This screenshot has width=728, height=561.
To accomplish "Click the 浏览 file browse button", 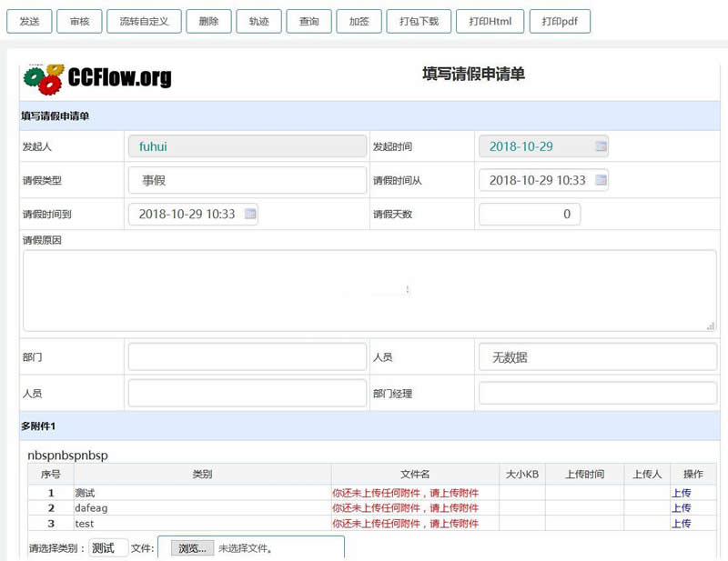I will [191, 547].
